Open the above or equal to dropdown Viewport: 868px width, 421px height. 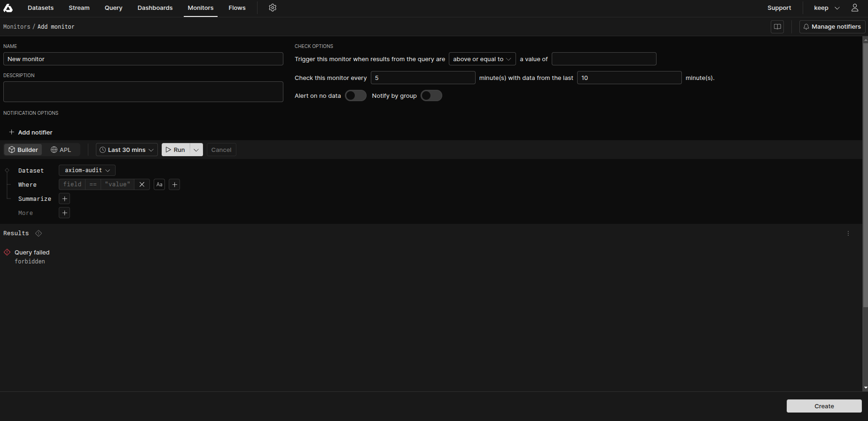click(482, 59)
